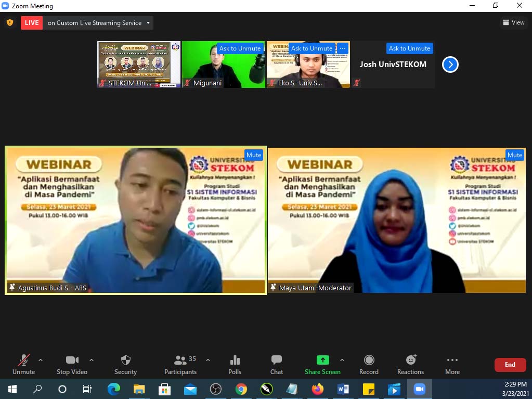Expand audio options arrow beside Unmute

(41, 360)
